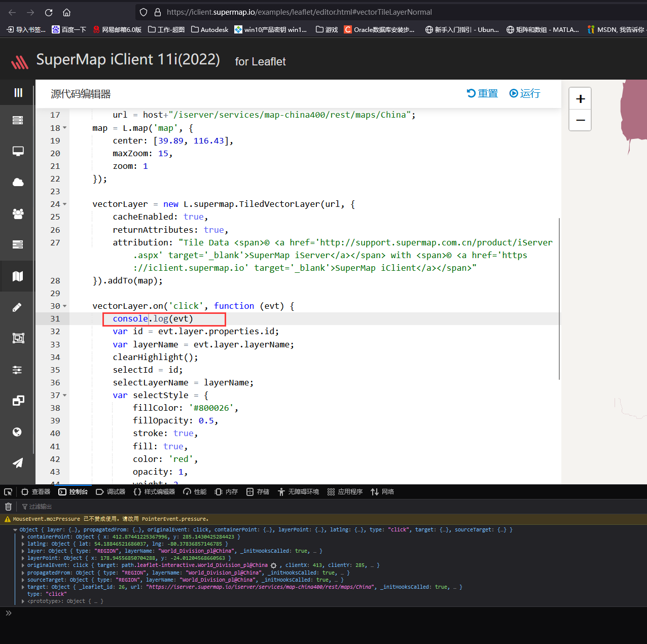Open the 网易邮箱6.0版 bookmark
647x644 pixels.
[117, 29]
